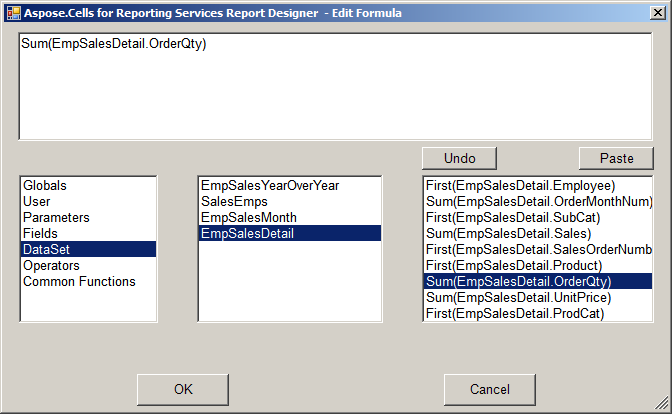Click the Paste button
The height and width of the screenshot is (414, 672).
point(616,159)
